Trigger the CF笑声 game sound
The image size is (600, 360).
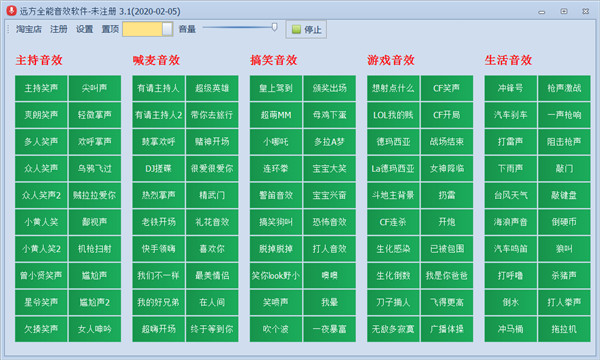pos(447,88)
